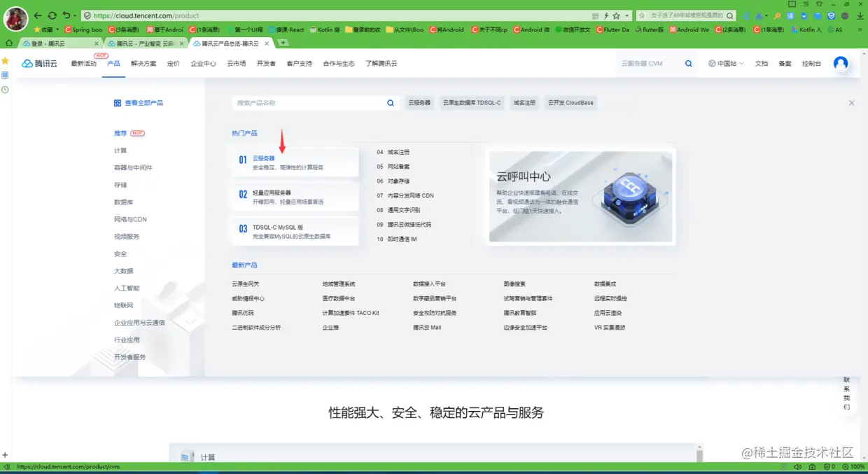868x474 pixels.
Task: Switch to the '登录 - 腾讯云' tab
Action: tap(61, 43)
